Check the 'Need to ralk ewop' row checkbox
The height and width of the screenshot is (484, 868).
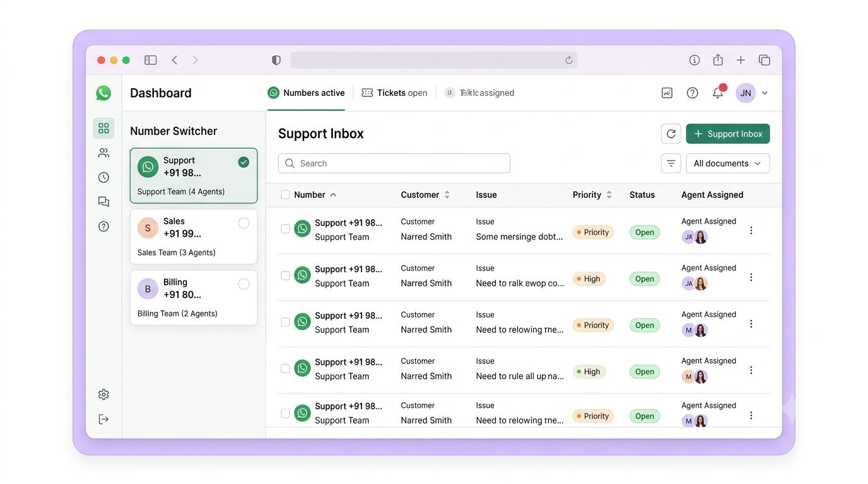(x=285, y=275)
